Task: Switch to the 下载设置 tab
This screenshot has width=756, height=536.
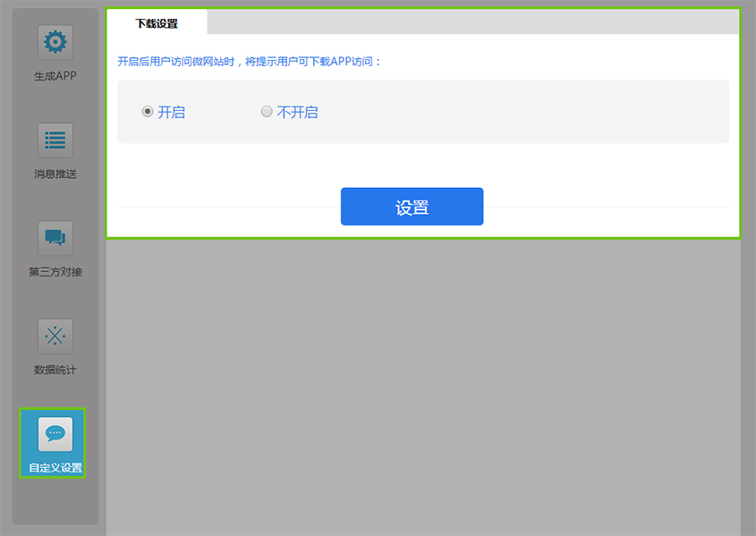Action: (157, 23)
